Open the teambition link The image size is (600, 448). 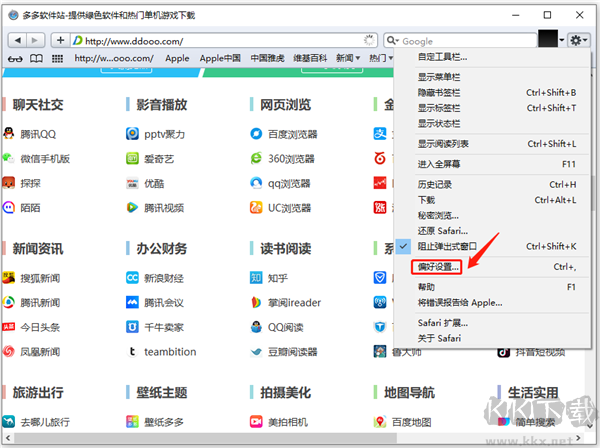pos(170,352)
